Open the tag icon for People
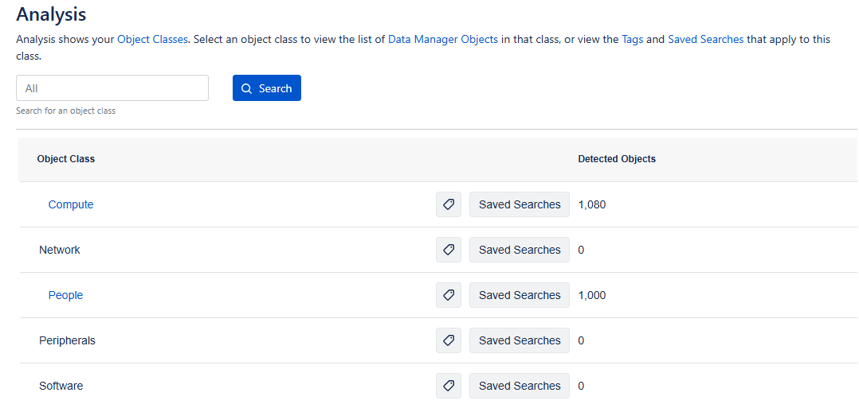Screen dimensions: 859x408 click(x=449, y=295)
